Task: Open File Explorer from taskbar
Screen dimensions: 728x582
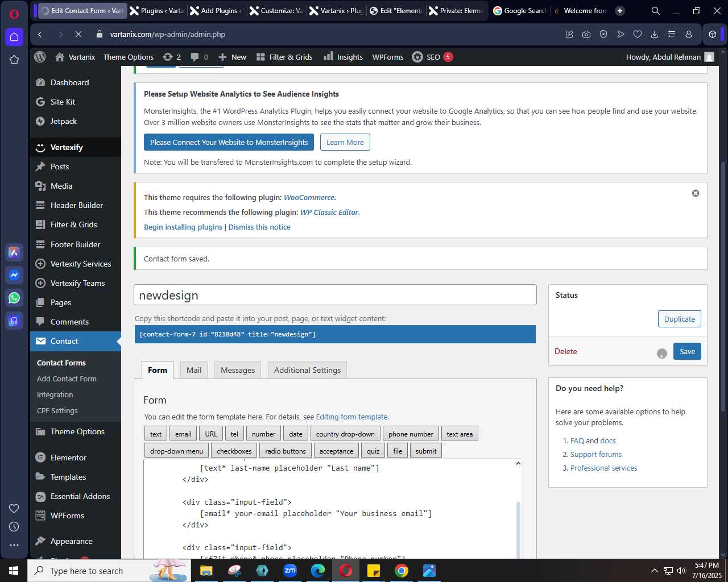Action: coord(206,571)
